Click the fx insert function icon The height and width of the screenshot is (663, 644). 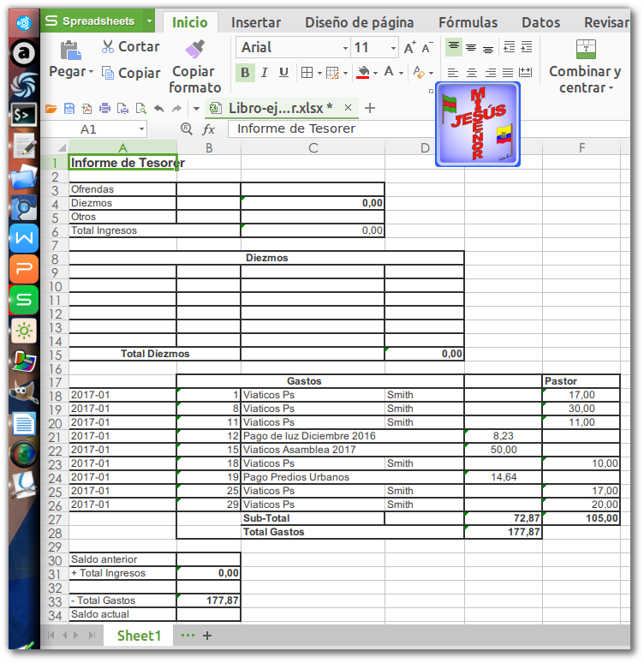click(x=208, y=129)
